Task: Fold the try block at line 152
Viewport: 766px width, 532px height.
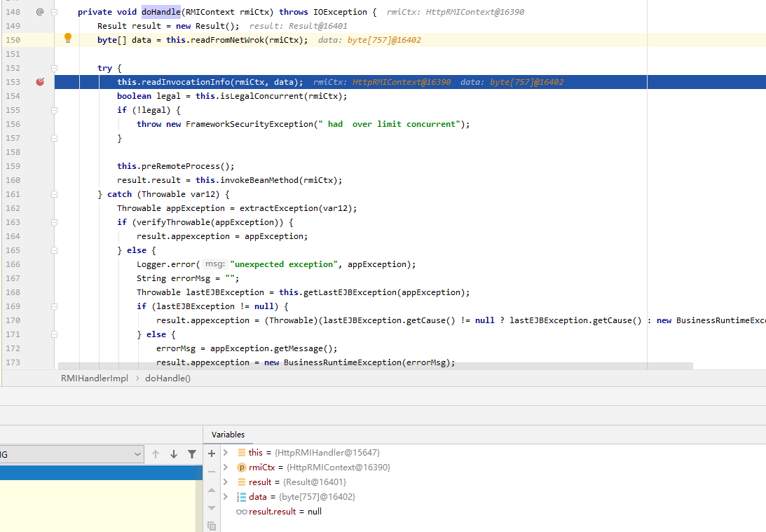Action: 54,68
